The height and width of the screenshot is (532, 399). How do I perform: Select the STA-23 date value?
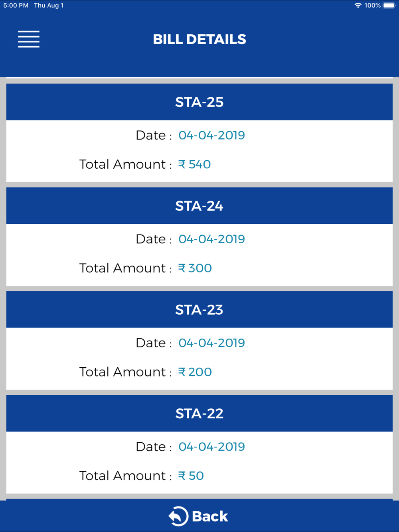(x=211, y=343)
